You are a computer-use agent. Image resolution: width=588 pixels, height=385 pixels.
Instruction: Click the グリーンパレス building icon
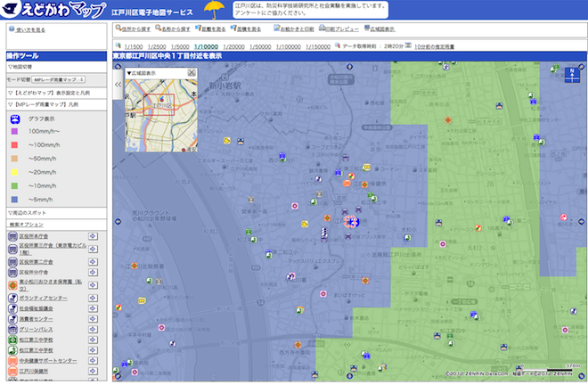point(12,330)
